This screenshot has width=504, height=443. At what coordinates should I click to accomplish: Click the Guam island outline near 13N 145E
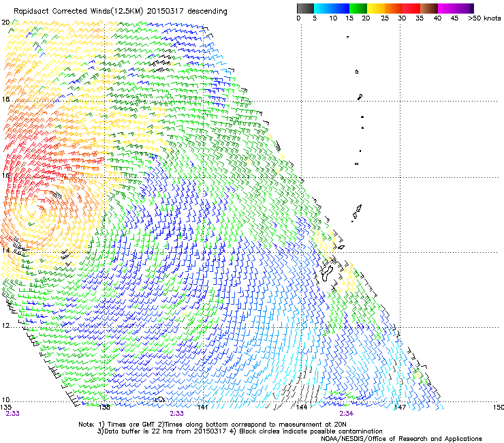327,273
